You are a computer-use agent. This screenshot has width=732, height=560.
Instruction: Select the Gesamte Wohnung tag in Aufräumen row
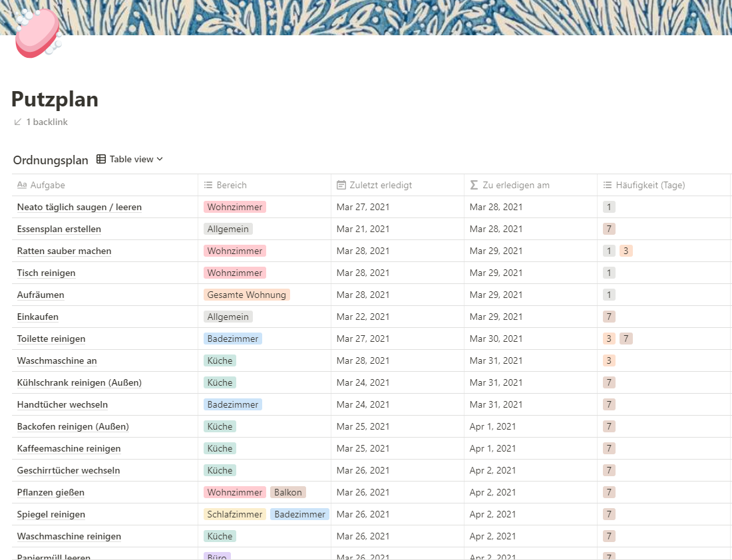coord(246,295)
